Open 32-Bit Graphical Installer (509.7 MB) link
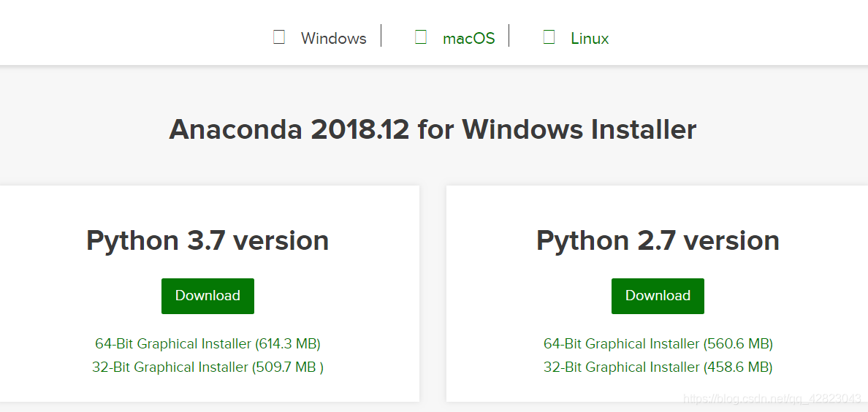Image resolution: width=868 pixels, height=412 pixels. pyautogui.click(x=208, y=367)
